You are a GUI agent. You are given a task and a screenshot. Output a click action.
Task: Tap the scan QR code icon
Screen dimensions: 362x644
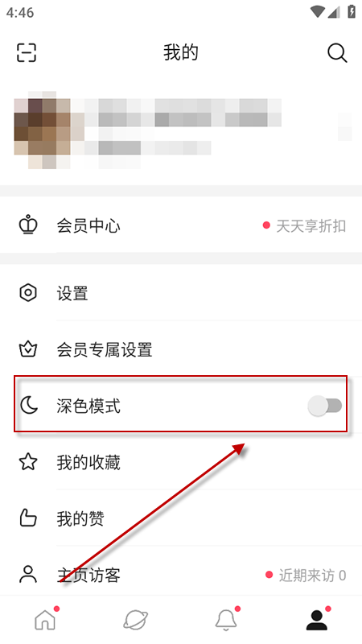pos(27,52)
